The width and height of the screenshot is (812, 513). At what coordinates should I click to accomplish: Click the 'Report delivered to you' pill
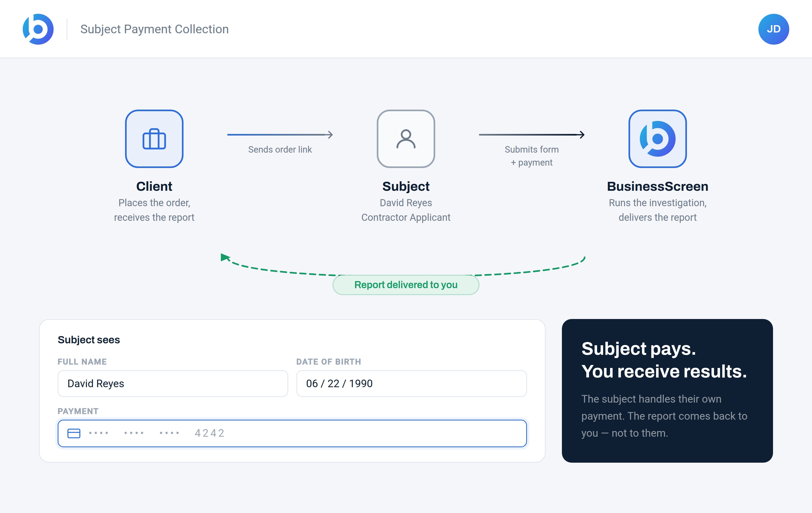coord(406,285)
